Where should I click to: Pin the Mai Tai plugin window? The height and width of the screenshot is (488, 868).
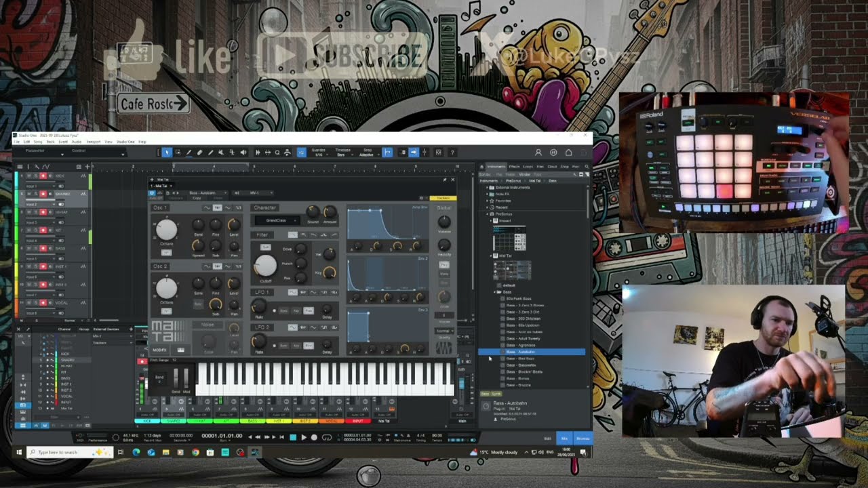click(x=445, y=180)
